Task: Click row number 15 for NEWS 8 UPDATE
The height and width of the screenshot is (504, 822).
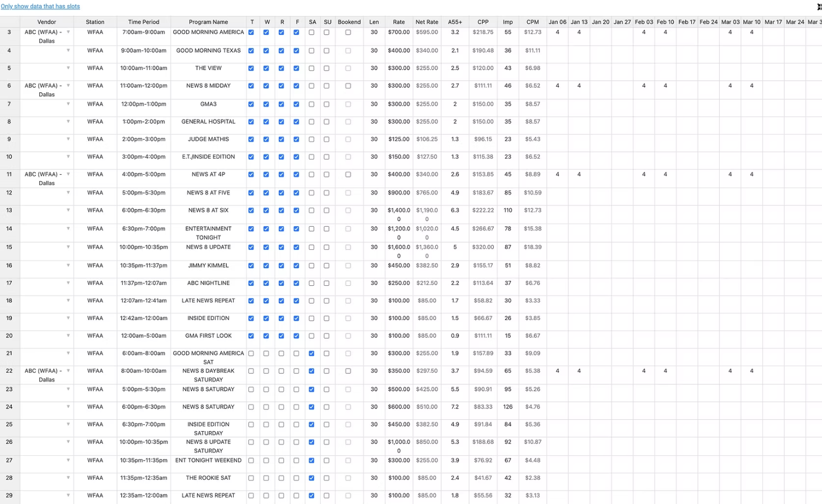Action: tap(9, 247)
